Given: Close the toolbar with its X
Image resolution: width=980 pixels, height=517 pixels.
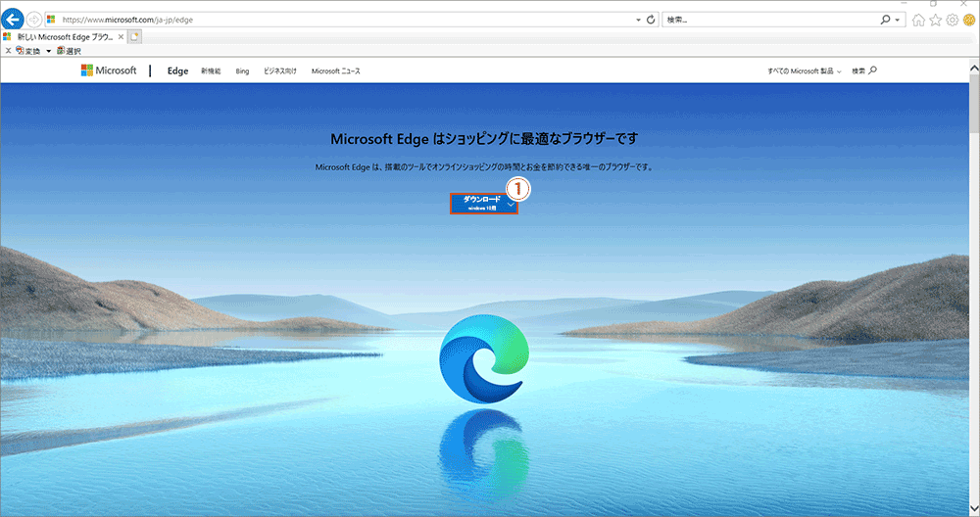Looking at the screenshot, I should click(x=8, y=51).
